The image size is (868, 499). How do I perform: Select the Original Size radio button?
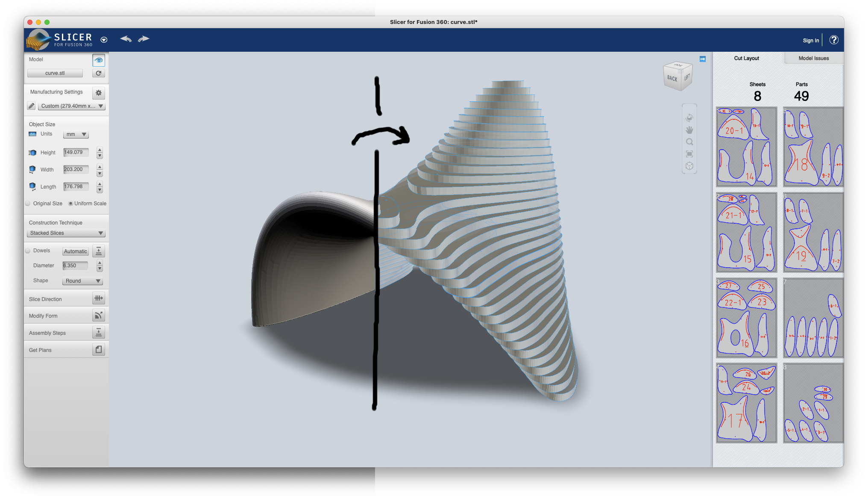(28, 204)
